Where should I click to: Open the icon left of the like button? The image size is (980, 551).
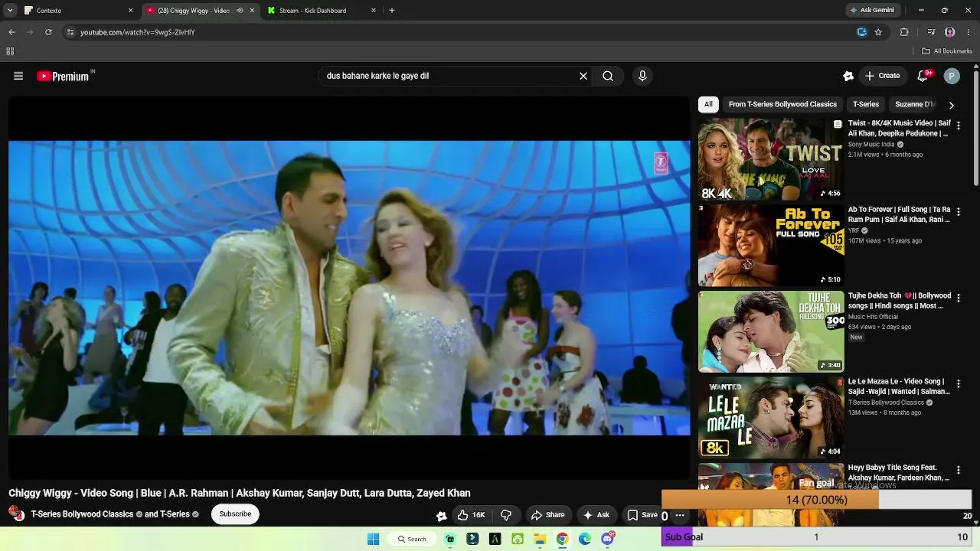(x=442, y=516)
